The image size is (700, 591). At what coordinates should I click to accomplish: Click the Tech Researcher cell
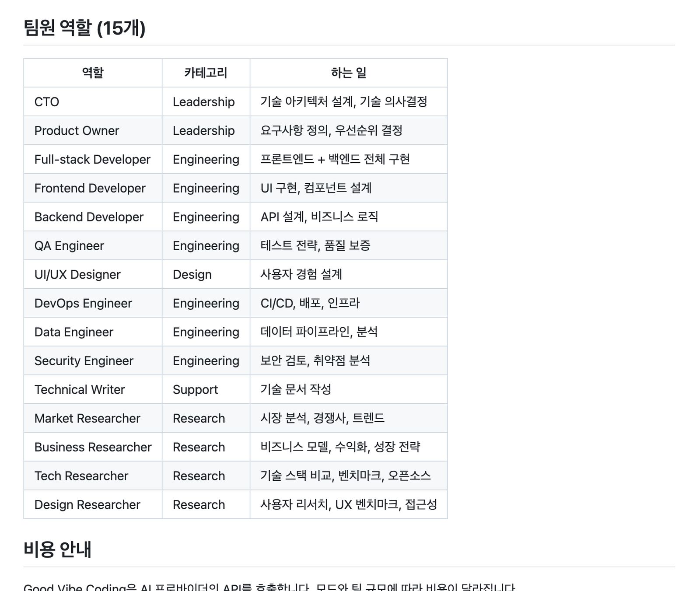coord(93,476)
